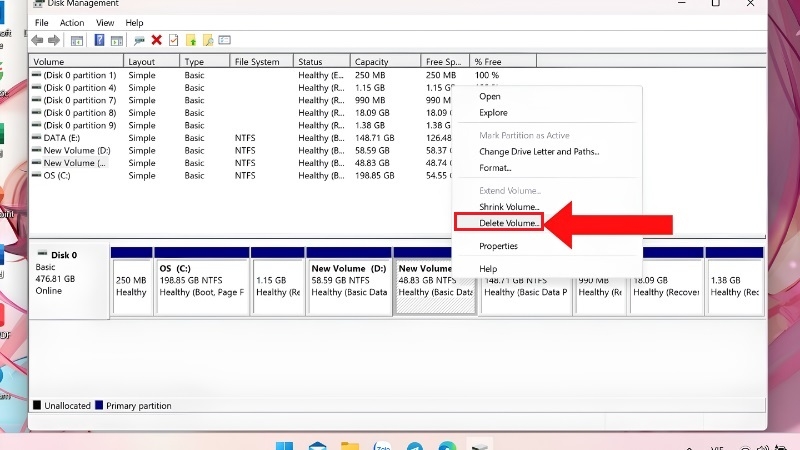Click the folder with green up arrow icon
The height and width of the screenshot is (450, 800).
pos(191,40)
